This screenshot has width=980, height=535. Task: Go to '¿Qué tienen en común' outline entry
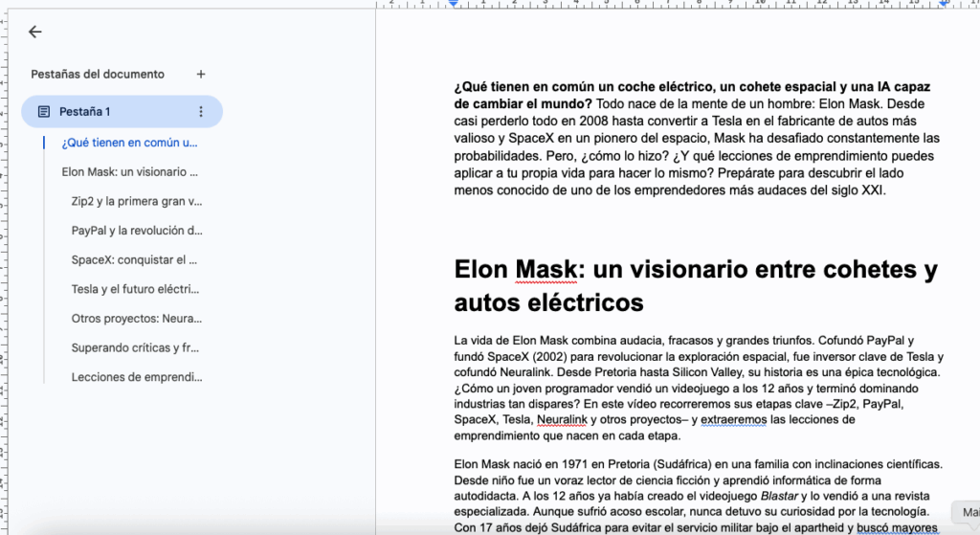tap(129, 143)
